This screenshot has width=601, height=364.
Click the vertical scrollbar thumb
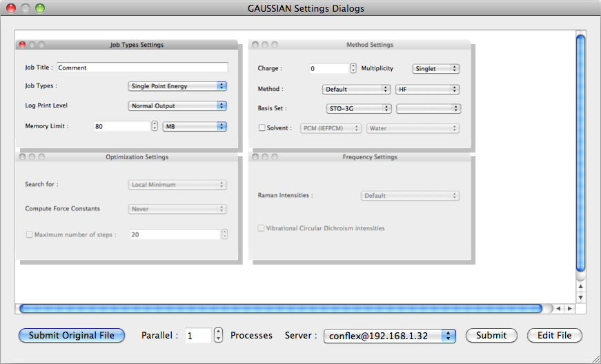point(581,153)
